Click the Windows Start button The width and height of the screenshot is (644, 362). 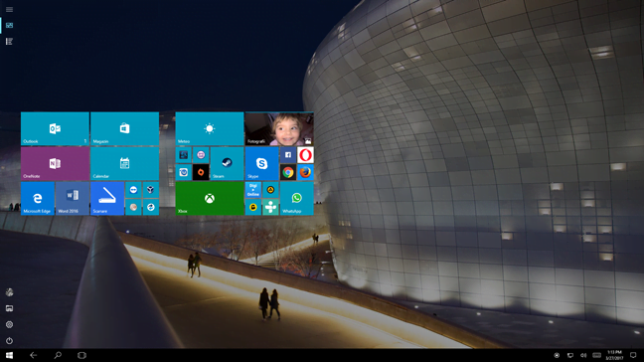(x=9, y=355)
